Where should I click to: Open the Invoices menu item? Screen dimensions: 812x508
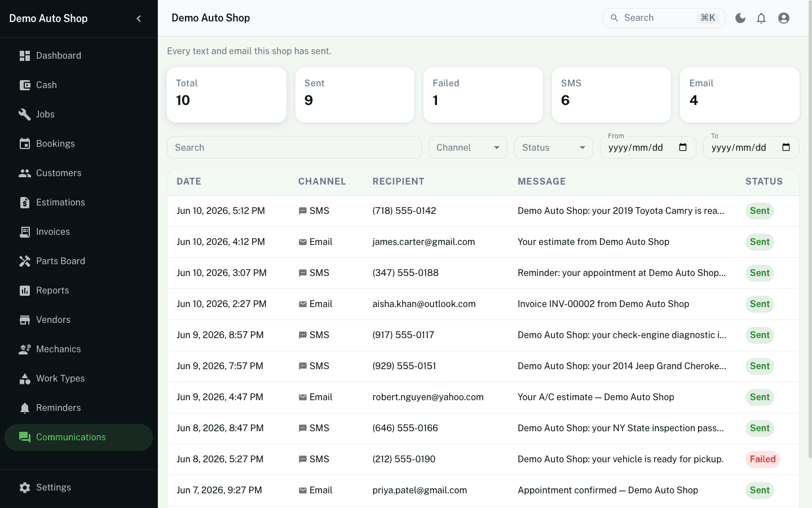(78, 231)
